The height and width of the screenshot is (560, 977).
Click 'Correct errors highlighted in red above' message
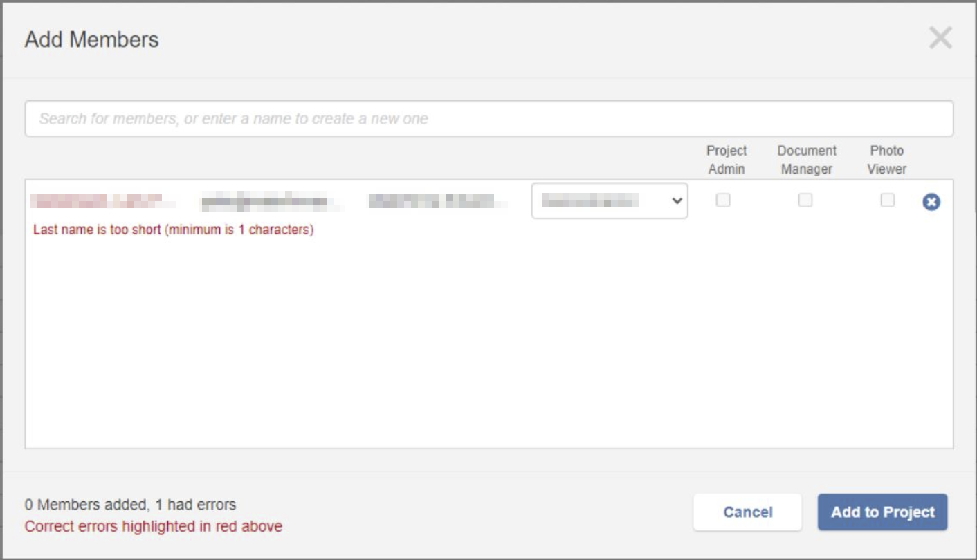click(154, 526)
